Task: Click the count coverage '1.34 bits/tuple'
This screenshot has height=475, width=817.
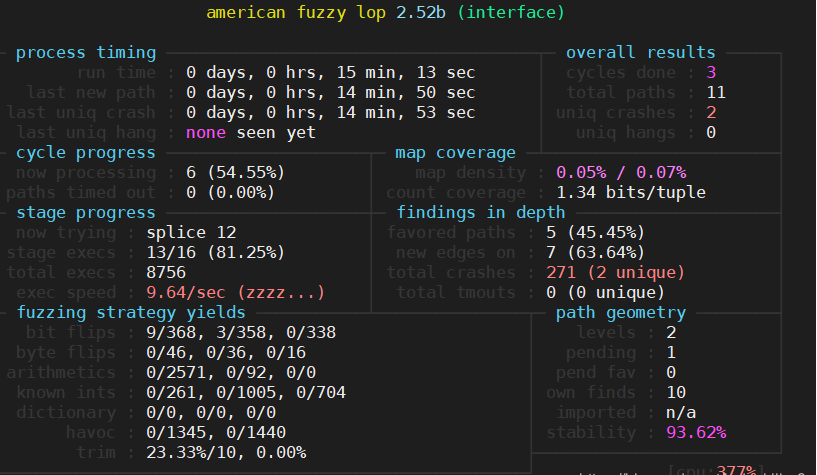Action: click(x=631, y=193)
